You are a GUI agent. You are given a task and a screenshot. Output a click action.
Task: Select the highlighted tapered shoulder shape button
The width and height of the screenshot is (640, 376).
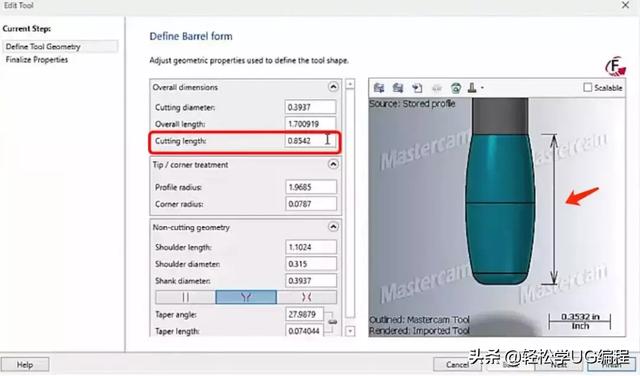(246, 297)
